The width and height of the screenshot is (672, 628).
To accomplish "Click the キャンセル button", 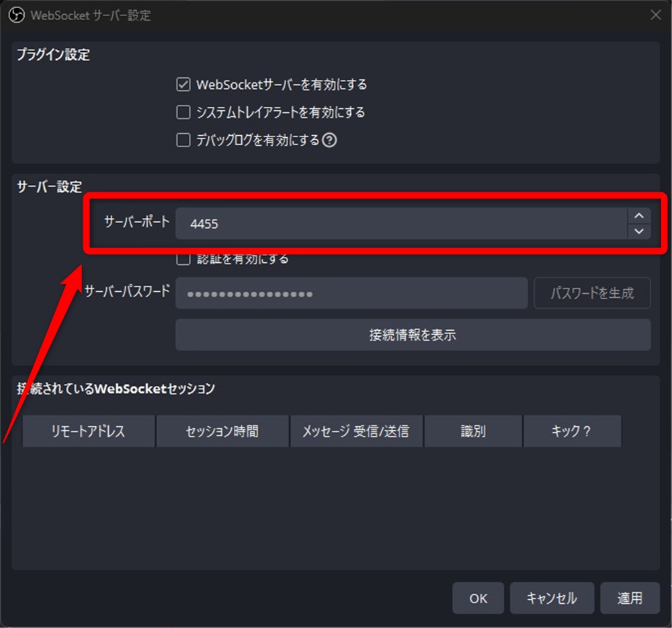I will click(552, 598).
